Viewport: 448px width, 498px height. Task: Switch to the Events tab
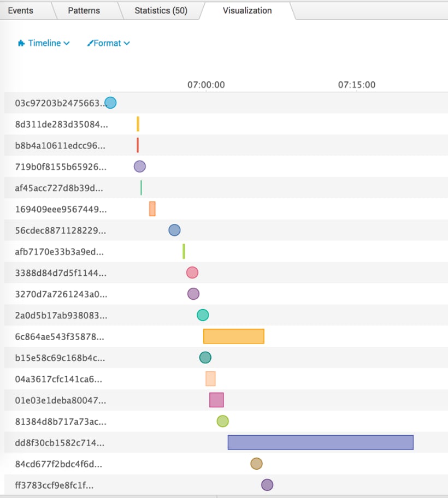pos(20,10)
